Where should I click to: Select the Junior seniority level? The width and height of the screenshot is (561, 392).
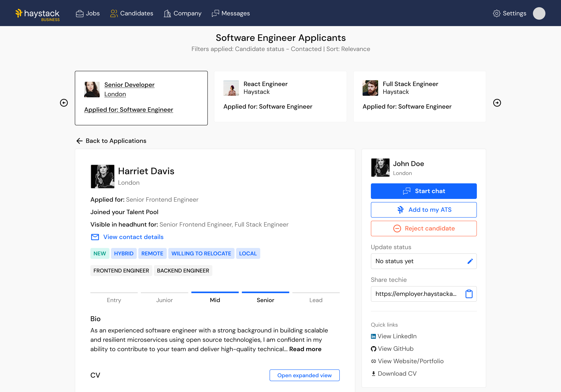[164, 298]
